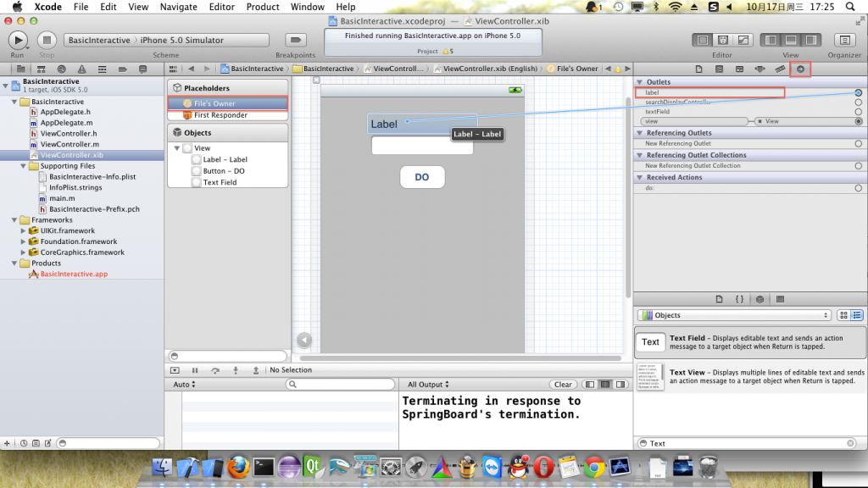Show the Object library cube icon
This screenshot has height=488, width=868.
coord(760,299)
